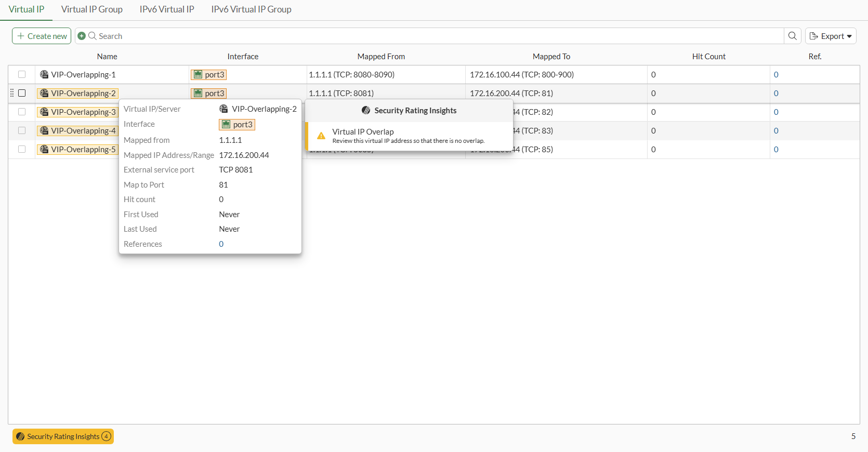The width and height of the screenshot is (868, 452).
Task: Open the Export dropdown
Action: 831,36
